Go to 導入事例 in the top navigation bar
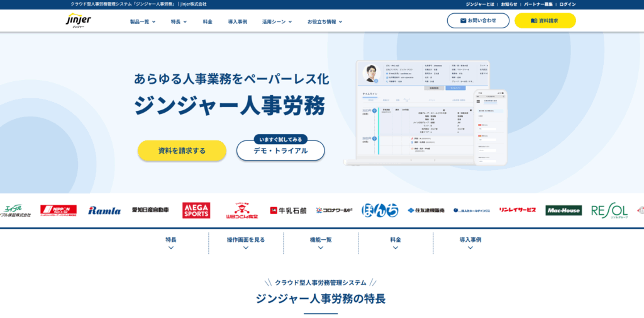The width and height of the screenshot is (644, 318). [x=237, y=21]
